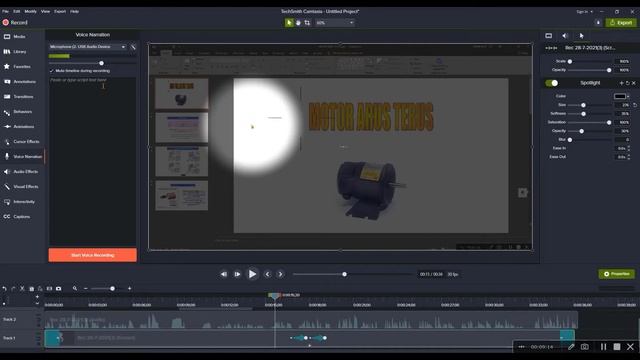
Task: Click Start Voice Recording button
Action: [x=93, y=255]
